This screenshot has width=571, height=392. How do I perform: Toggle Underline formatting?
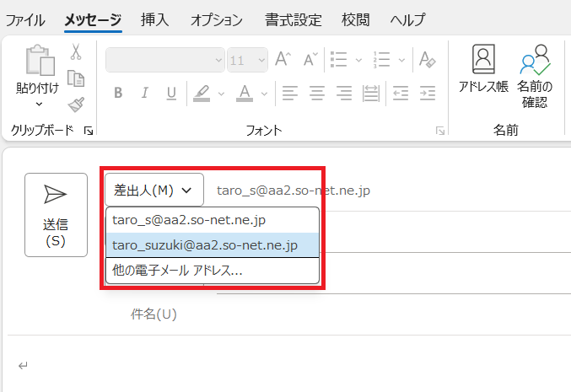(x=170, y=93)
